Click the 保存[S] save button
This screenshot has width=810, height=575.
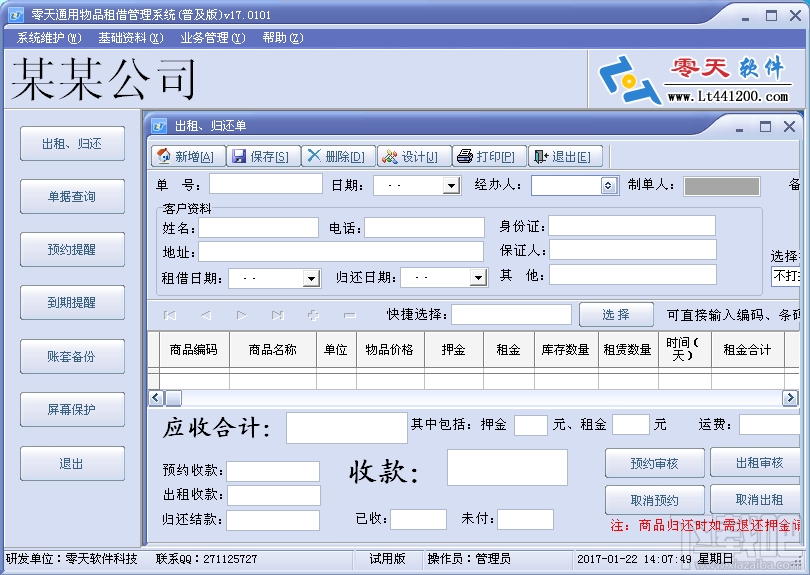(263, 156)
